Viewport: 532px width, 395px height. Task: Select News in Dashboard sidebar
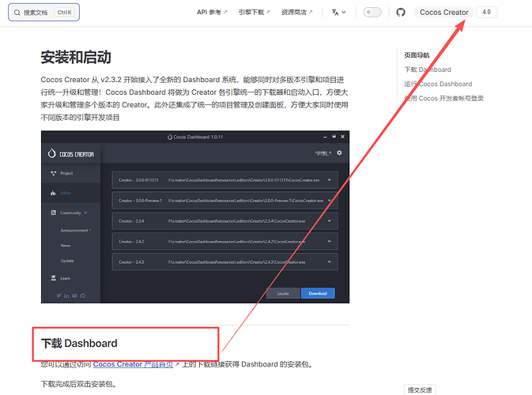(x=66, y=246)
